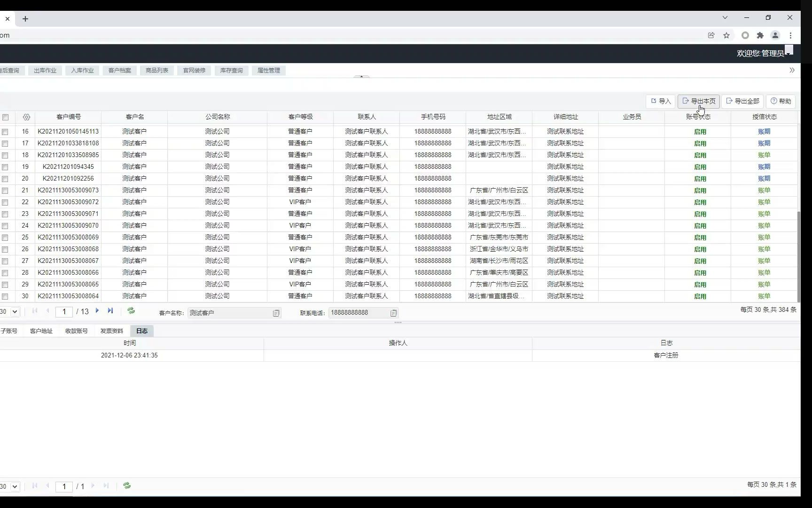The height and width of the screenshot is (508, 812).
Task: Open the browser three-dot menu
Action: click(x=791, y=35)
